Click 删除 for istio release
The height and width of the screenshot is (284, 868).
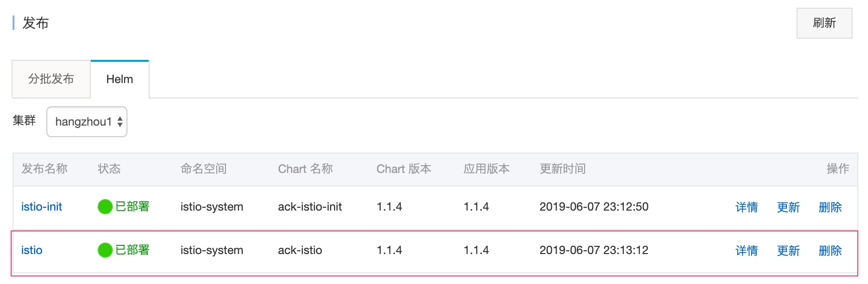(830, 251)
